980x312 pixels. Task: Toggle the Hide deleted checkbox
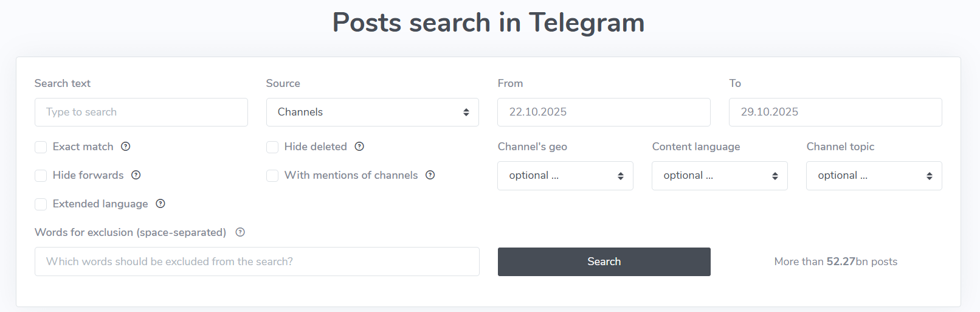(x=272, y=147)
